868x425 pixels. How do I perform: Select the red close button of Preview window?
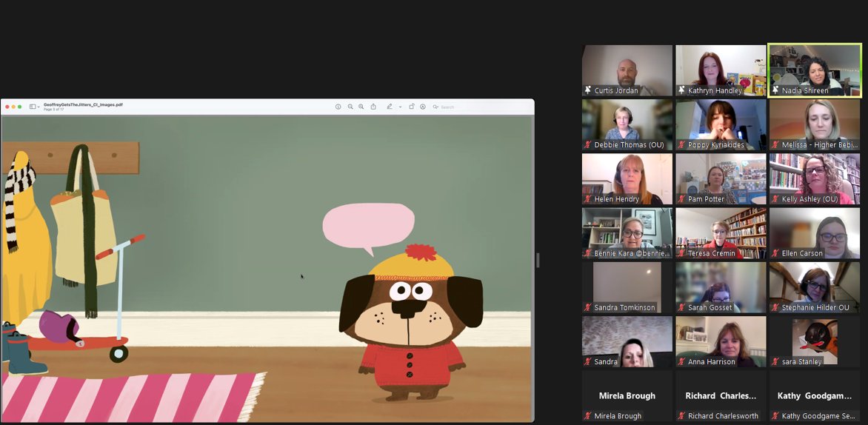[7, 107]
